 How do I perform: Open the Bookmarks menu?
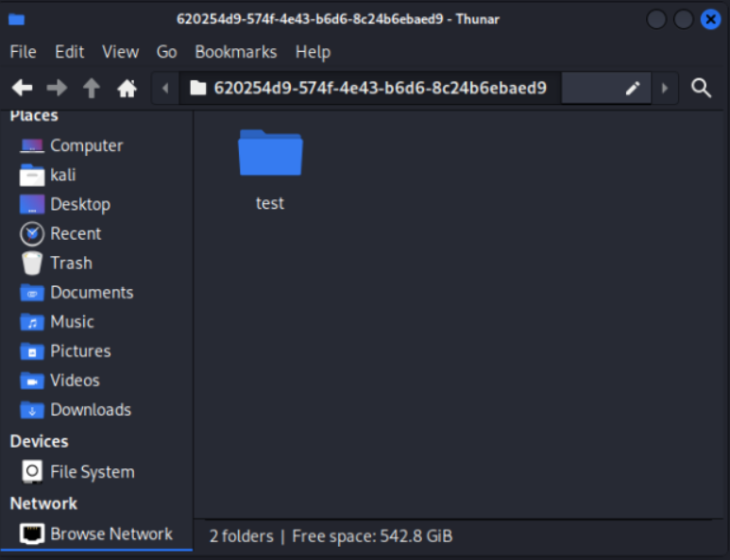point(235,52)
